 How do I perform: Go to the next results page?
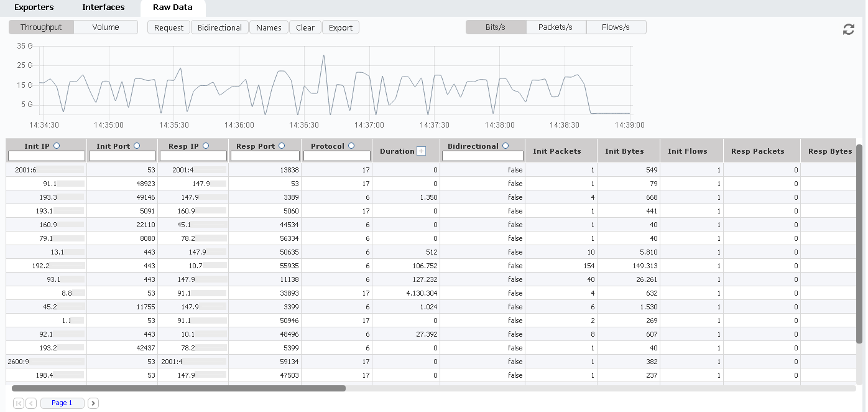point(93,403)
